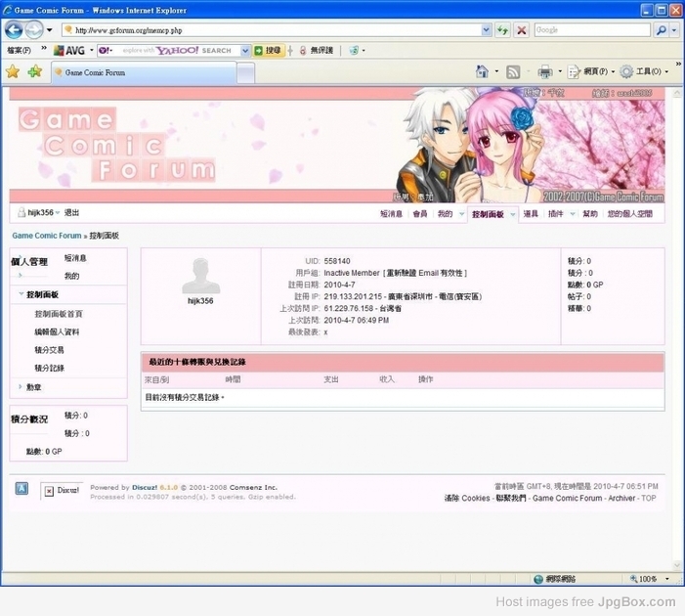Click the RSS feeds icon
Screen dimensions: 685x616
(x=513, y=71)
